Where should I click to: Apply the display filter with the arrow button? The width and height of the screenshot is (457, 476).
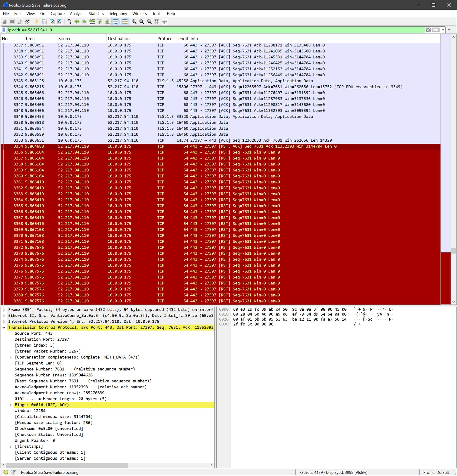(x=436, y=30)
